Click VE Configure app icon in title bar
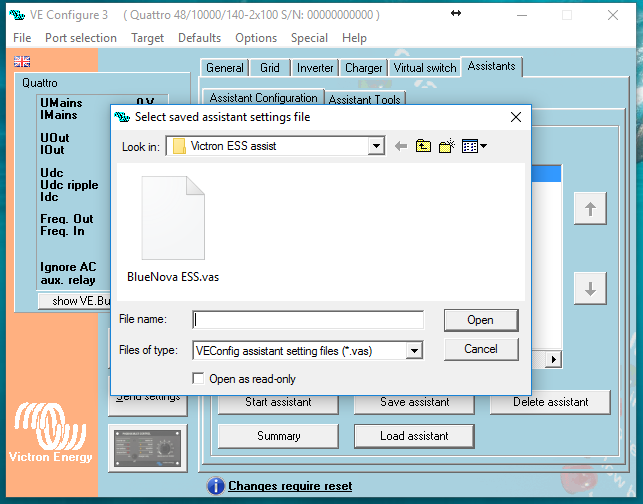 tap(17, 15)
